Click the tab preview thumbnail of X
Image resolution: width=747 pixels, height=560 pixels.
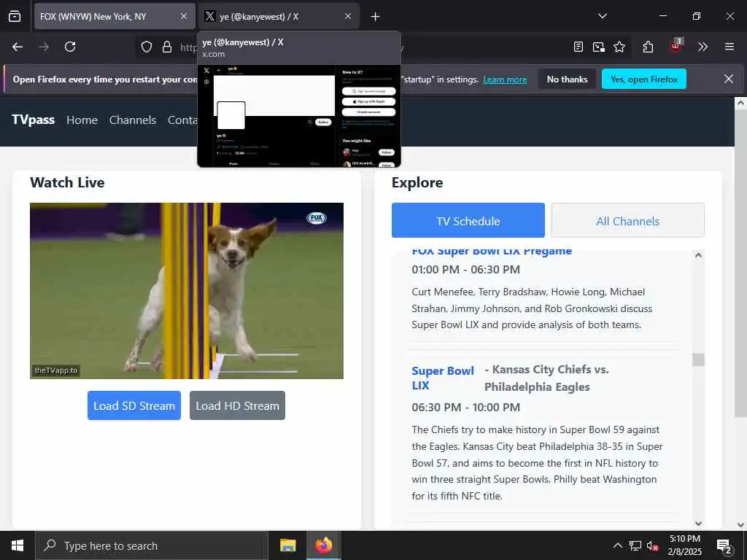point(299,116)
